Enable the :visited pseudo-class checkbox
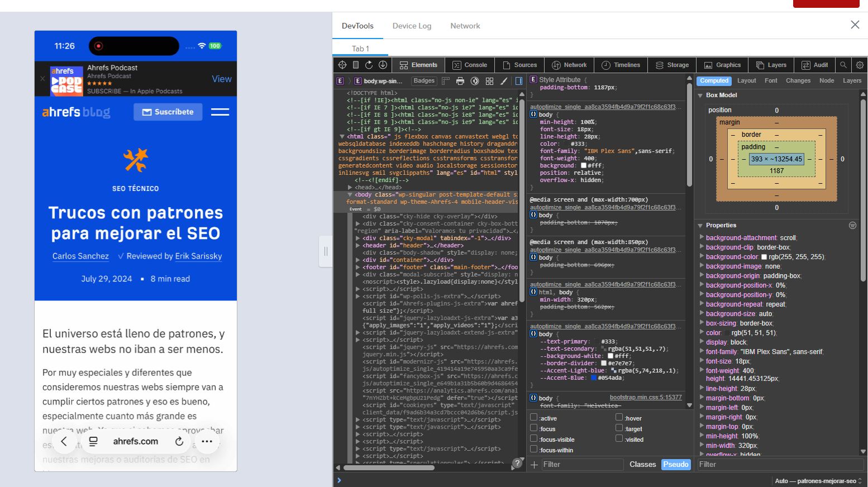The image size is (868, 487). [x=619, y=438]
